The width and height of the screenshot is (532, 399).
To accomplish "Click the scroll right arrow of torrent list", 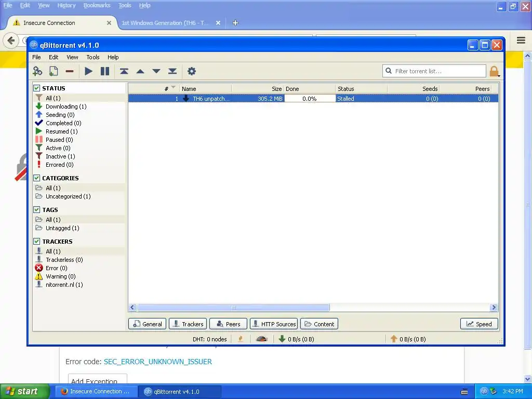I will click(494, 308).
